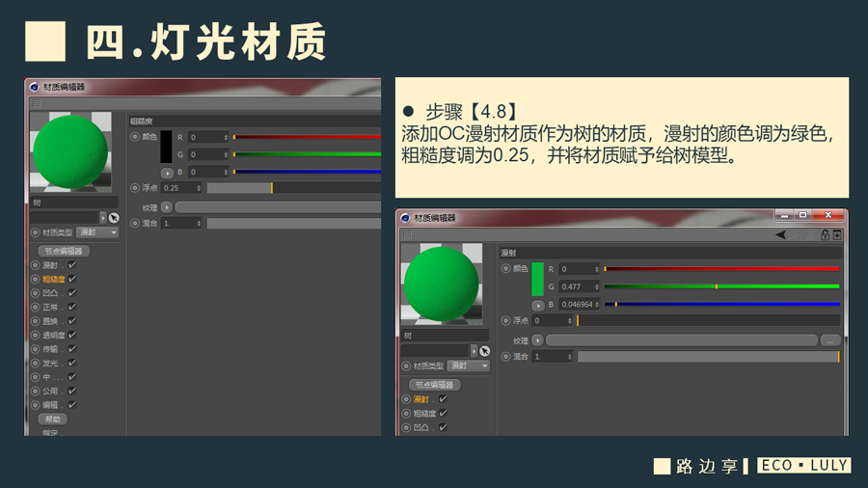
Task: Click circle icon left of 公用 channel
Action: pyautogui.click(x=36, y=392)
